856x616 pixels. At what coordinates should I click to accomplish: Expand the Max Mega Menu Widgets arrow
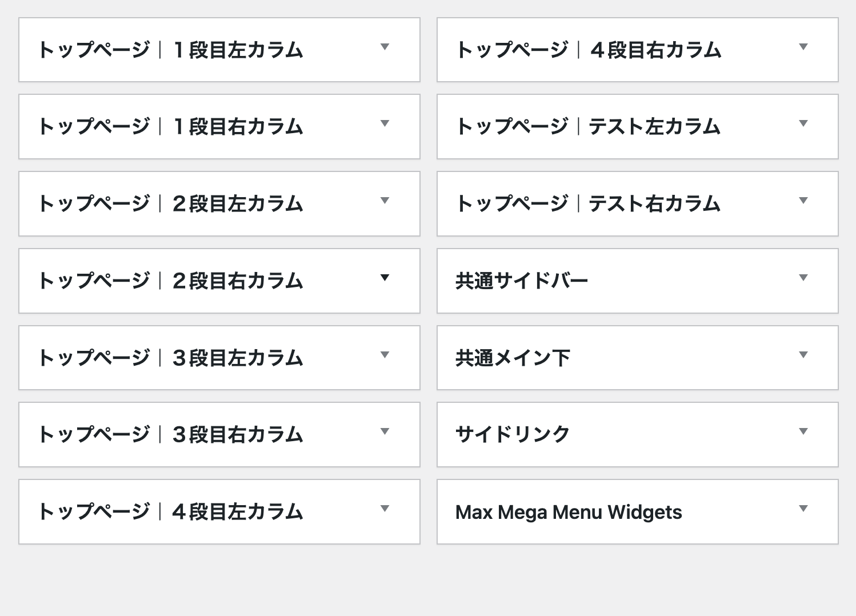803,509
